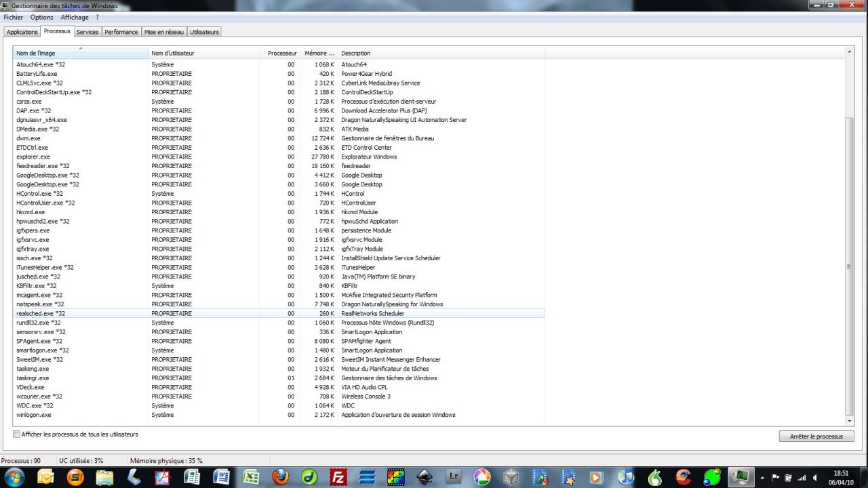Screen dimensions: 868x488
Task: Sort by Description column header
Action: [441, 53]
